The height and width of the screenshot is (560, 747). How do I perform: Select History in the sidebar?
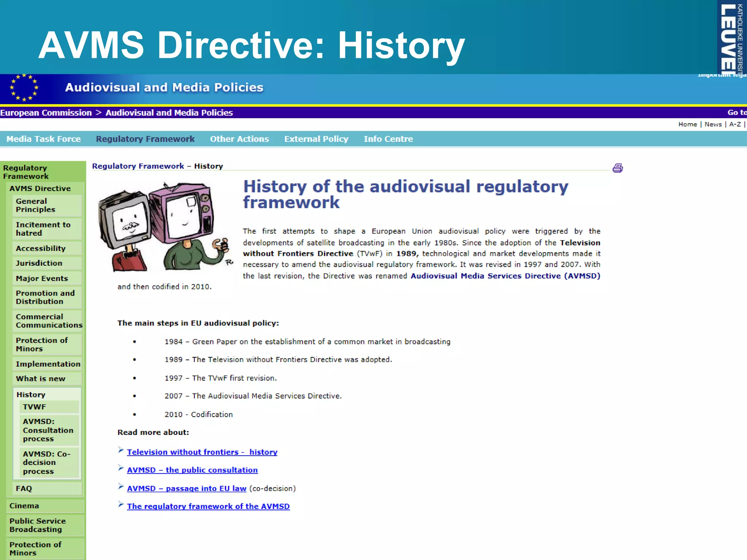pos(31,395)
